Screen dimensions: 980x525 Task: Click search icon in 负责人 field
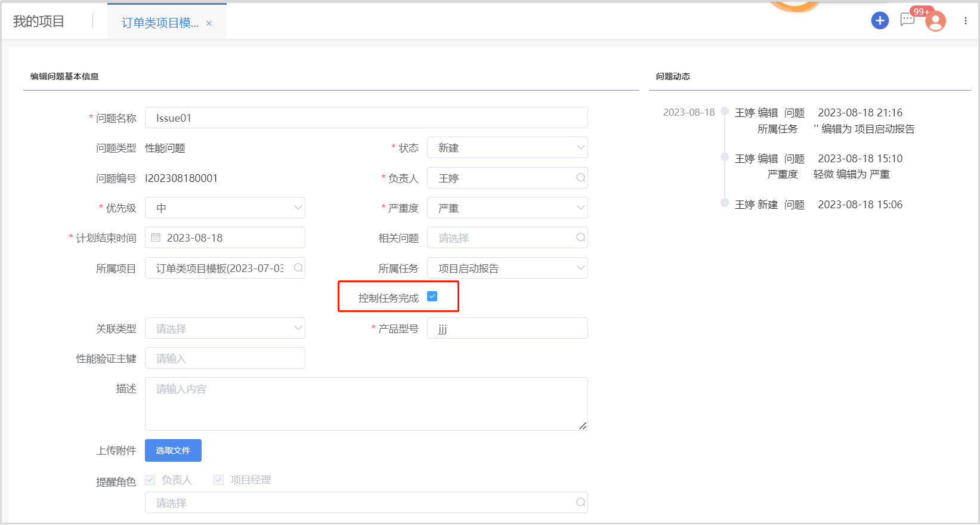(x=580, y=178)
